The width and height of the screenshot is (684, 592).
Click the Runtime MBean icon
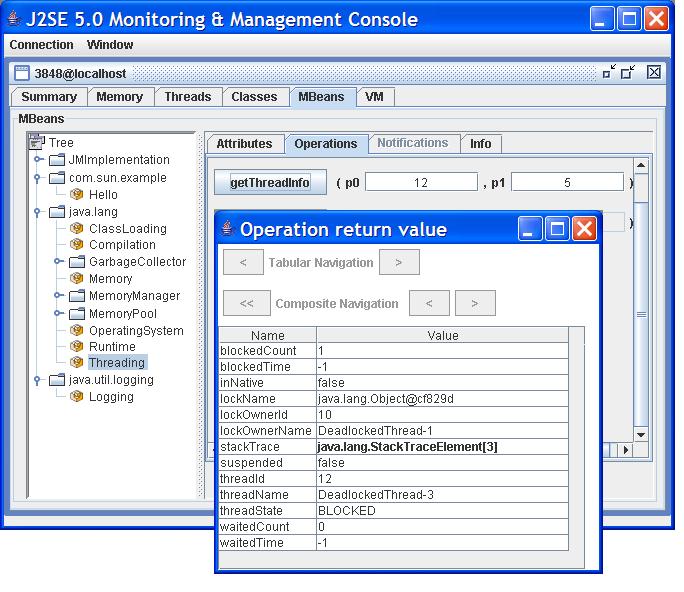76,346
